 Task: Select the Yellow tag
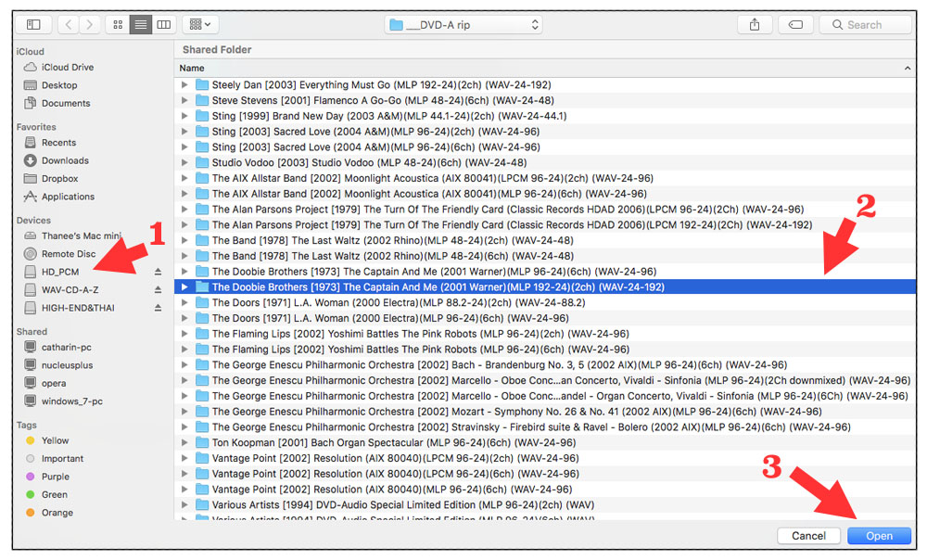57,439
